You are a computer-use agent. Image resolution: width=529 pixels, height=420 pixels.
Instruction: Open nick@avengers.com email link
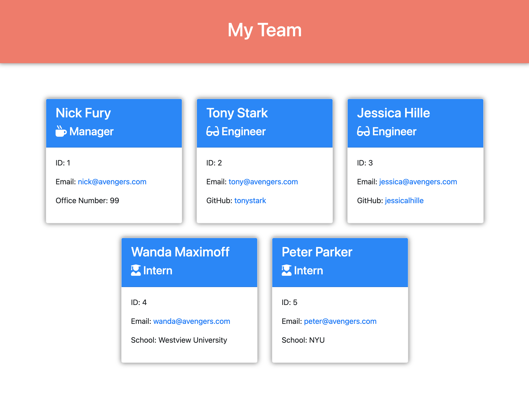click(x=112, y=182)
